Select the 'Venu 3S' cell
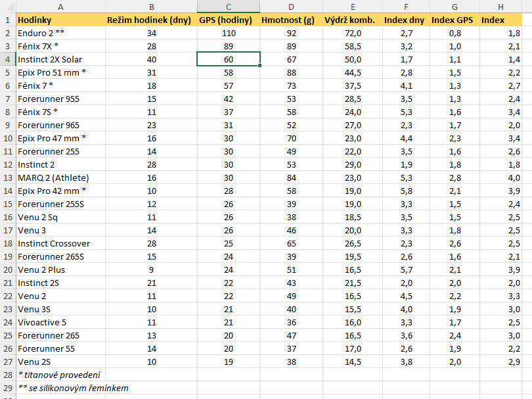The width and height of the screenshot is (532, 399). (x=60, y=310)
